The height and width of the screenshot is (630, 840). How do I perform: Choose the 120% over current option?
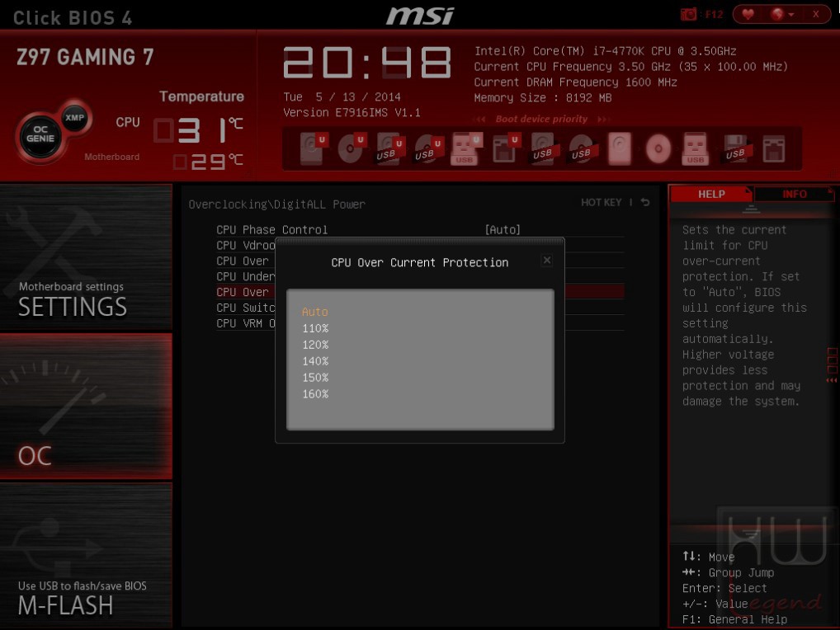(315, 345)
